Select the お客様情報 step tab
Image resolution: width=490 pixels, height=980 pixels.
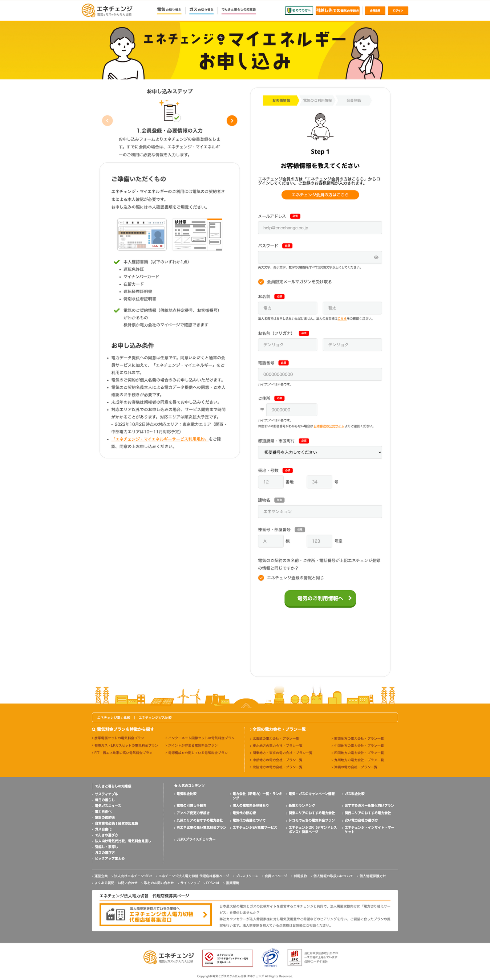click(x=281, y=101)
